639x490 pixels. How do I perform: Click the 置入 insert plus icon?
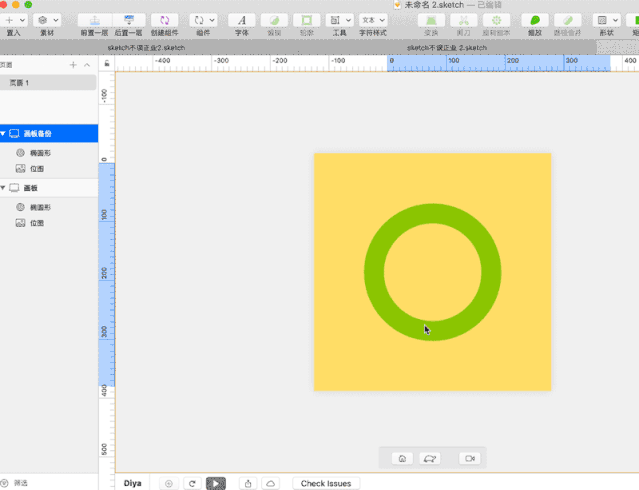9,20
